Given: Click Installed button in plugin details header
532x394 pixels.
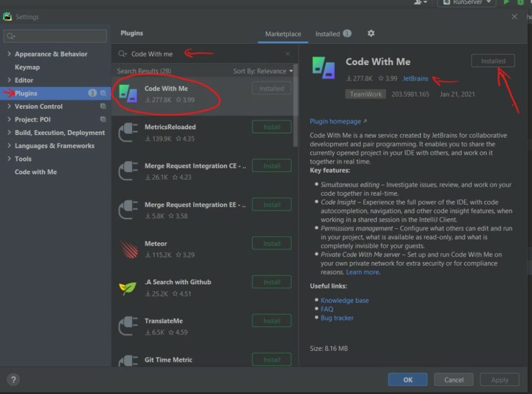Looking at the screenshot, I should (x=493, y=61).
